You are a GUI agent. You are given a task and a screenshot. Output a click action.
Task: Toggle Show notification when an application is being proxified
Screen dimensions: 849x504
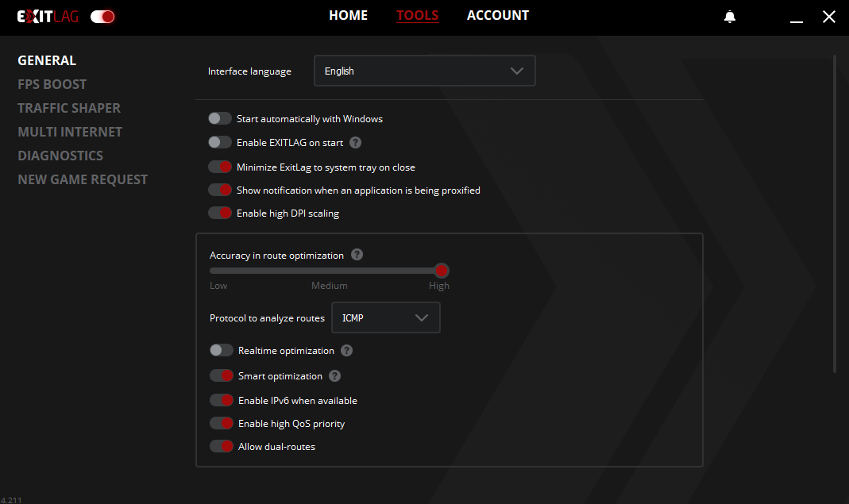click(x=220, y=189)
